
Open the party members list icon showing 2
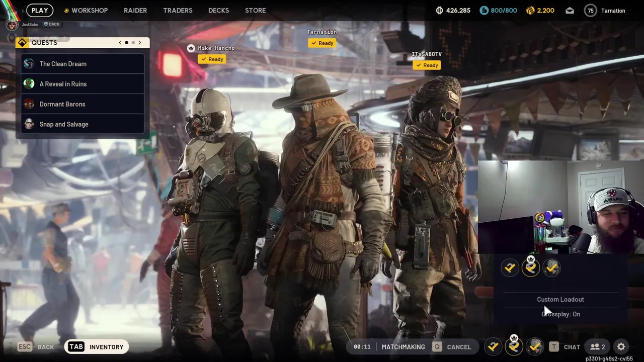(x=598, y=347)
